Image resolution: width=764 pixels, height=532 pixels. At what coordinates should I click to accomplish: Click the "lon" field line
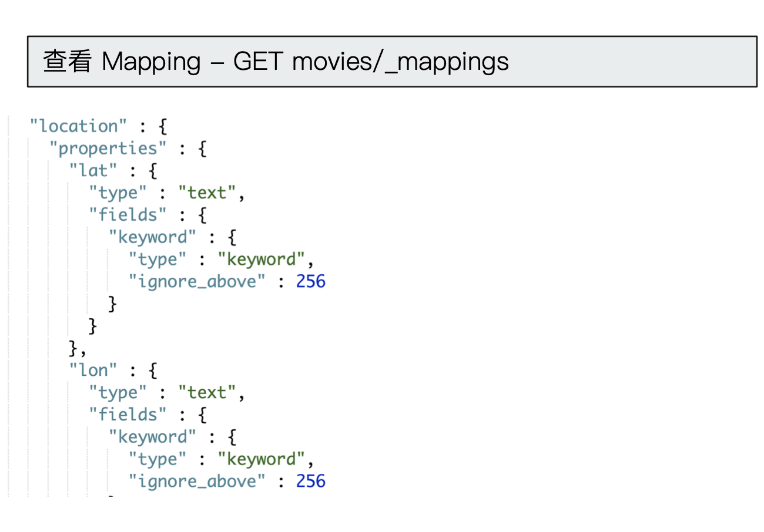[x=113, y=371]
